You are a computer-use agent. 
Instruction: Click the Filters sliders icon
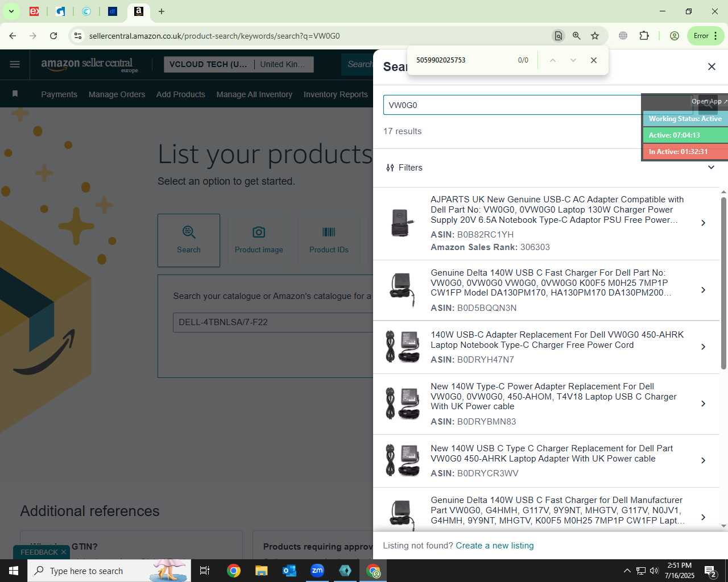[390, 168]
